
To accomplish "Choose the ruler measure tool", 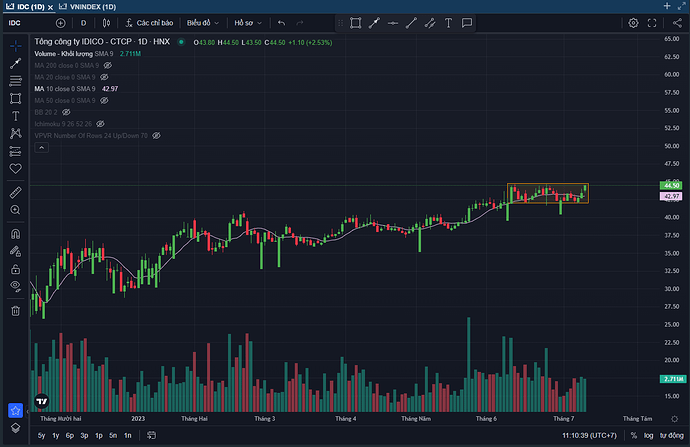I will tap(15, 191).
